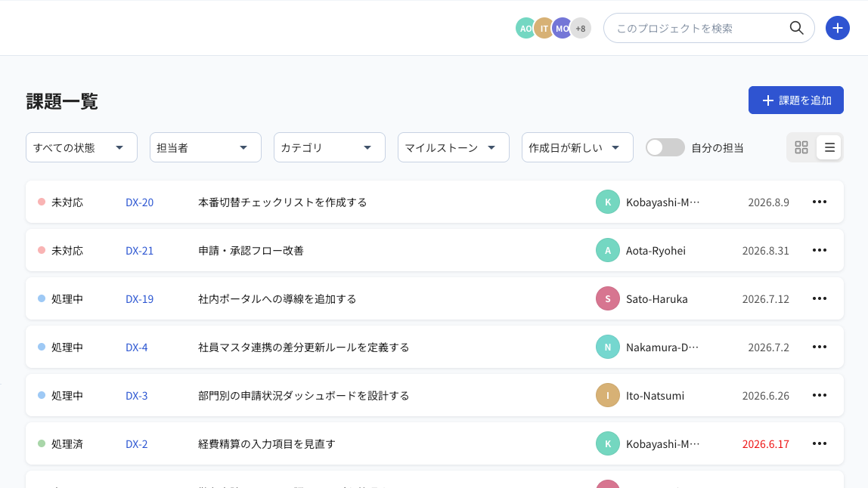The width and height of the screenshot is (868, 488).
Task: Click the blue plus icon in header
Action: click(x=838, y=28)
